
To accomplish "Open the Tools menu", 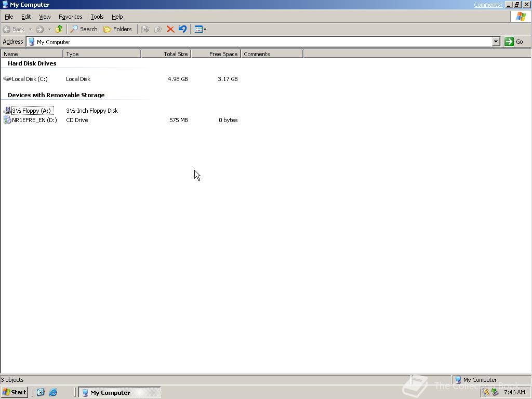I will [97, 17].
